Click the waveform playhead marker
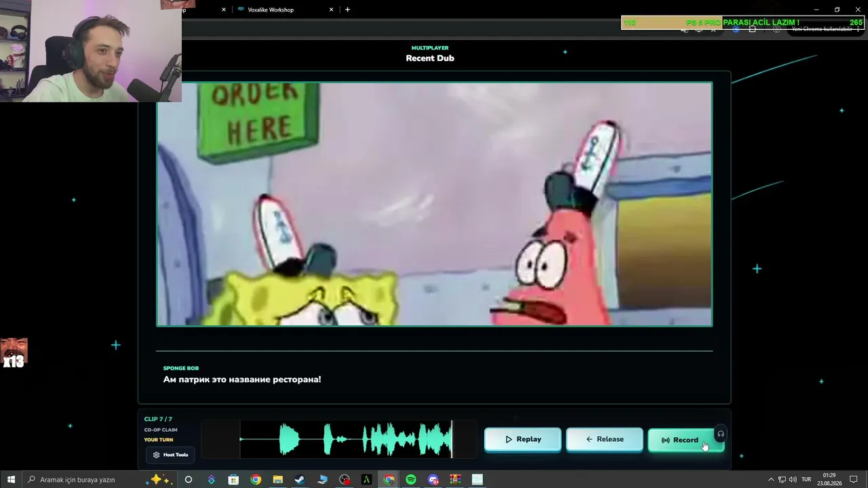Image resolution: width=868 pixels, height=488 pixels. coord(452,439)
